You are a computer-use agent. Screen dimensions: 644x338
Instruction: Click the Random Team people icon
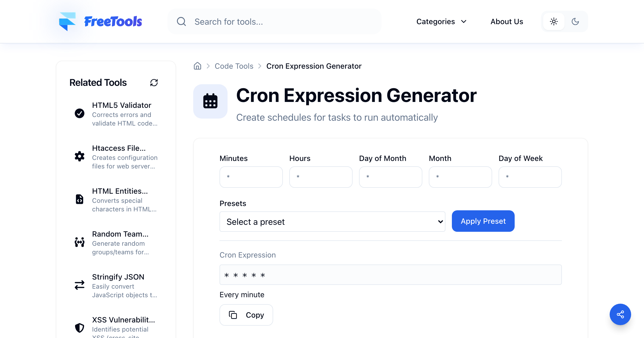[x=79, y=242]
